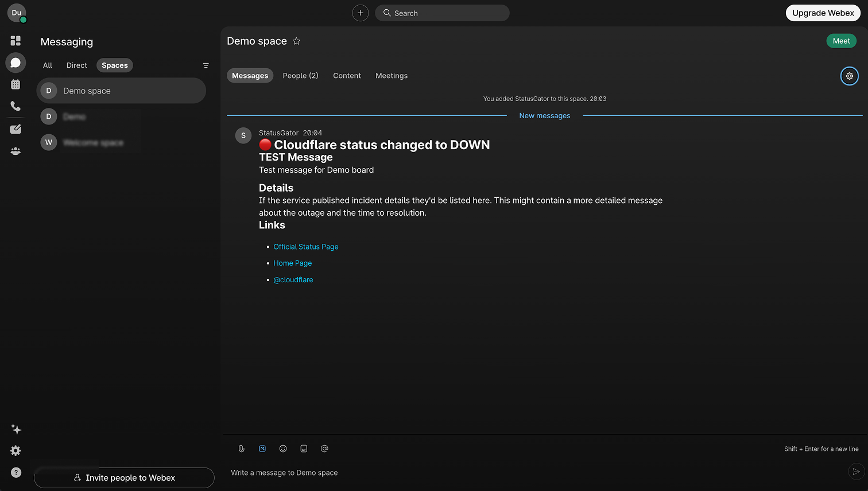
Task: Click the Demo space title
Action: [257, 41]
